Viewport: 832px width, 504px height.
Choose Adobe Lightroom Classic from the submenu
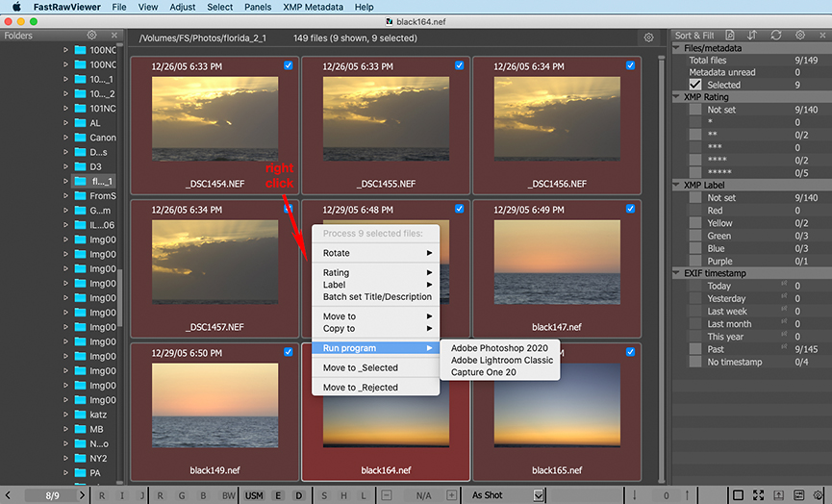[502, 360]
